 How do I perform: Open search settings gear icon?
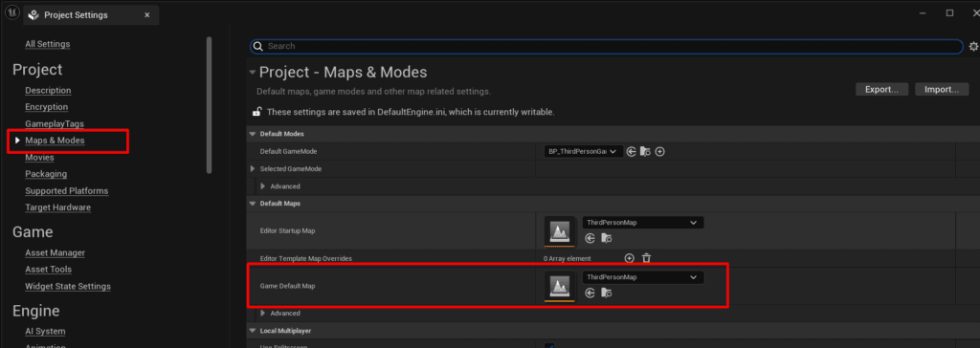coord(973,46)
